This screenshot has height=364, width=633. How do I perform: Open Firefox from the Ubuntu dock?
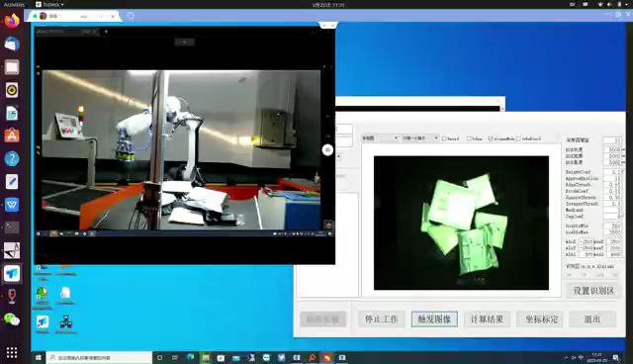[12, 20]
